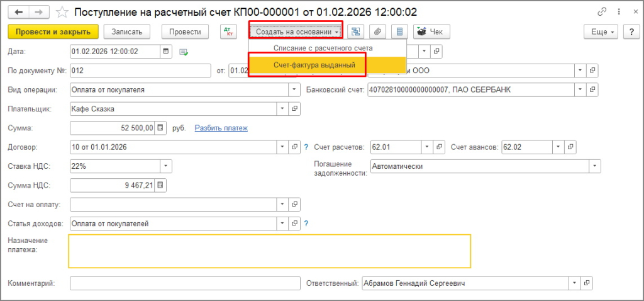Open the related documents structure icon

(x=356, y=31)
